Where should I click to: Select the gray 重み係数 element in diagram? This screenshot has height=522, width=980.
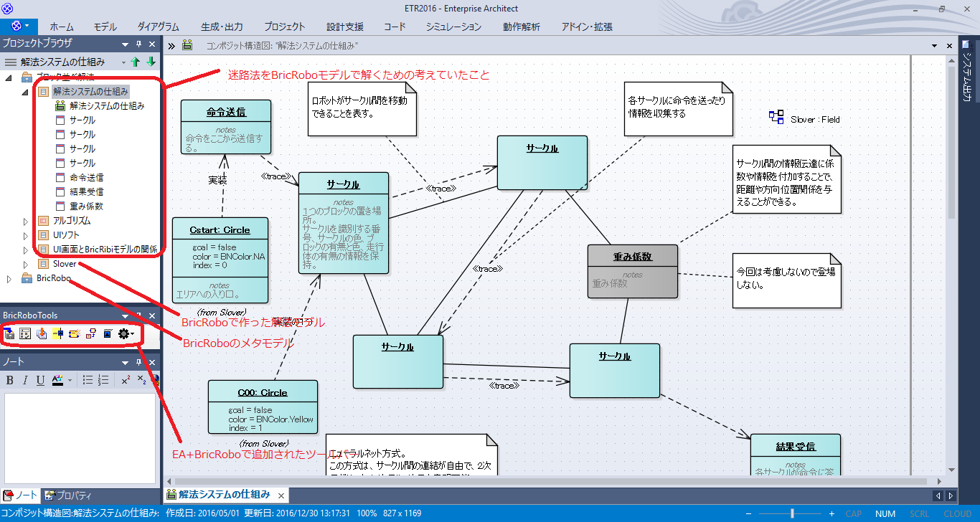632,271
